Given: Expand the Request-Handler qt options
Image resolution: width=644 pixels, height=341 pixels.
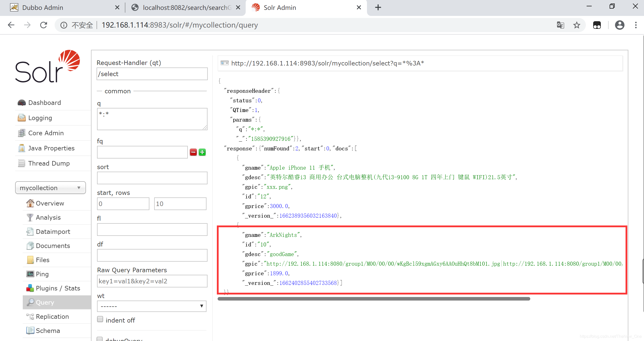Looking at the screenshot, I should pos(151,74).
